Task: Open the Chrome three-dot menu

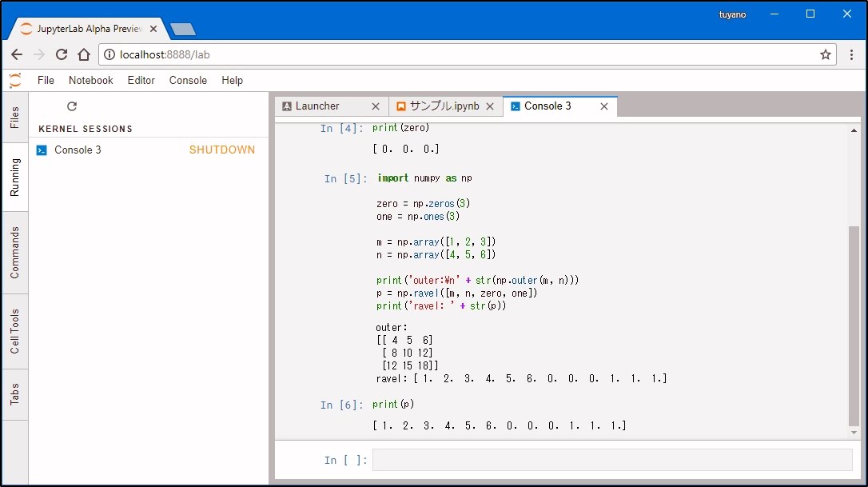Action: (x=851, y=54)
